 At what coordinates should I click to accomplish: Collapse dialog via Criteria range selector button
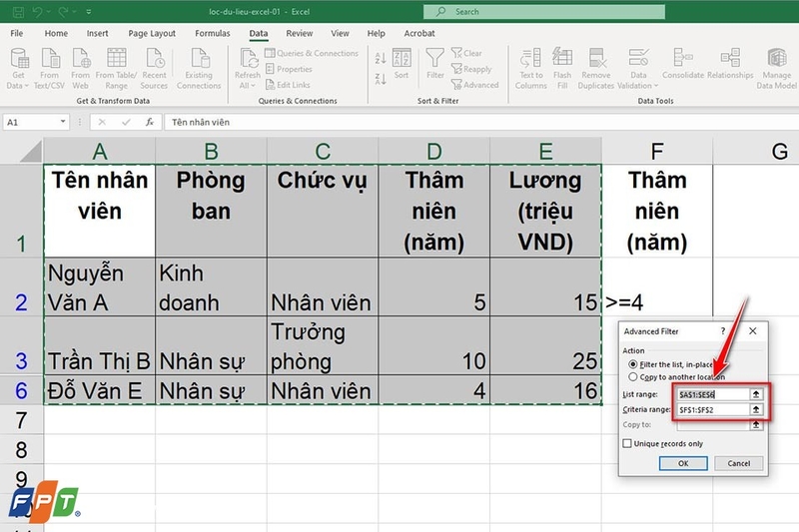[x=756, y=409]
